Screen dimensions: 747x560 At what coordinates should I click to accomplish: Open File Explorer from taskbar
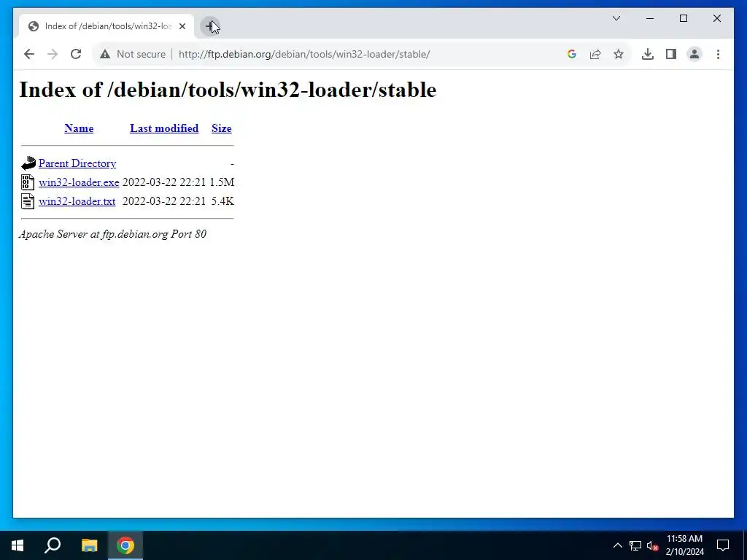click(x=89, y=545)
